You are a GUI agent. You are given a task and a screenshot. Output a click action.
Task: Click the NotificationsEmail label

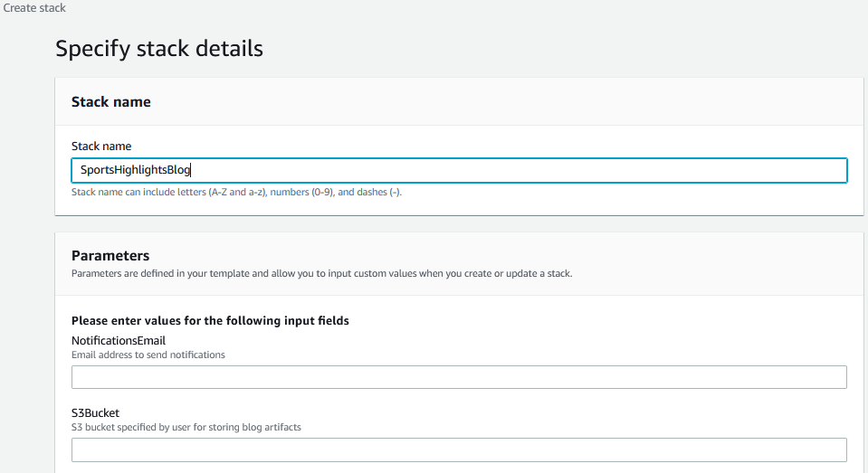[119, 340]
